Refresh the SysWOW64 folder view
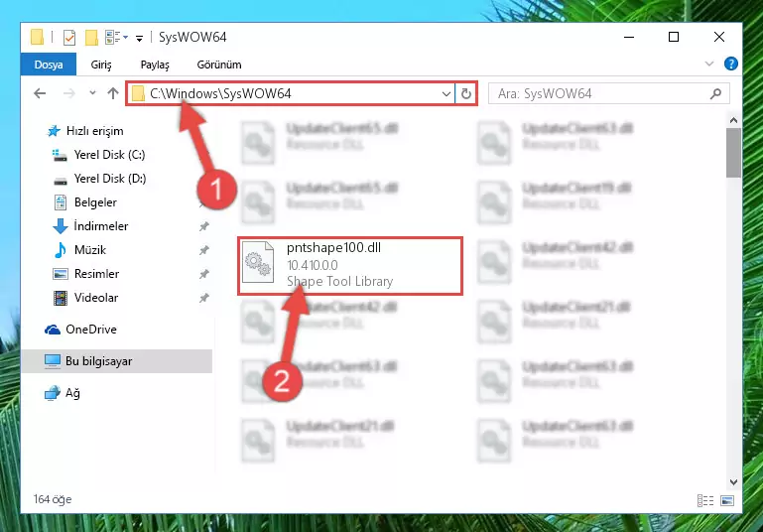Image resolution: width=763 pixels, height=532 pixels. (466, 94)
